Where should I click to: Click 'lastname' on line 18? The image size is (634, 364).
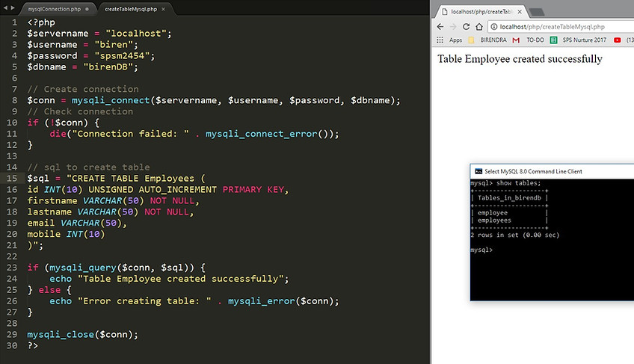click(49, 212)
